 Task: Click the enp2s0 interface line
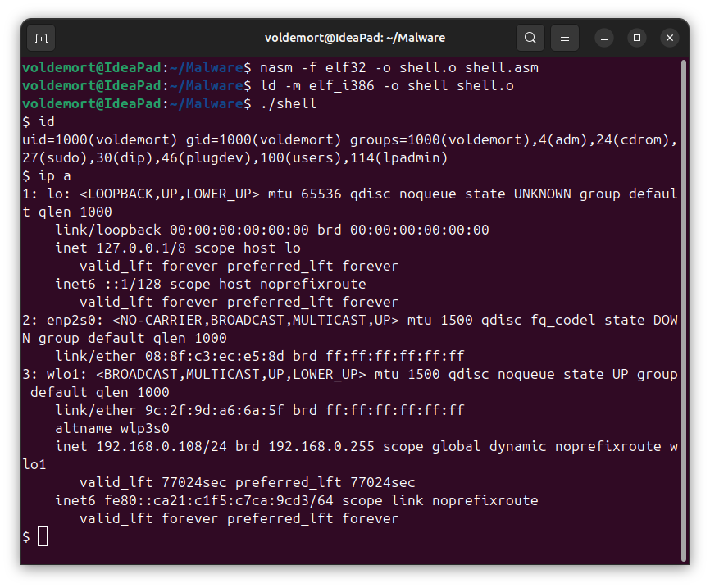349,321
